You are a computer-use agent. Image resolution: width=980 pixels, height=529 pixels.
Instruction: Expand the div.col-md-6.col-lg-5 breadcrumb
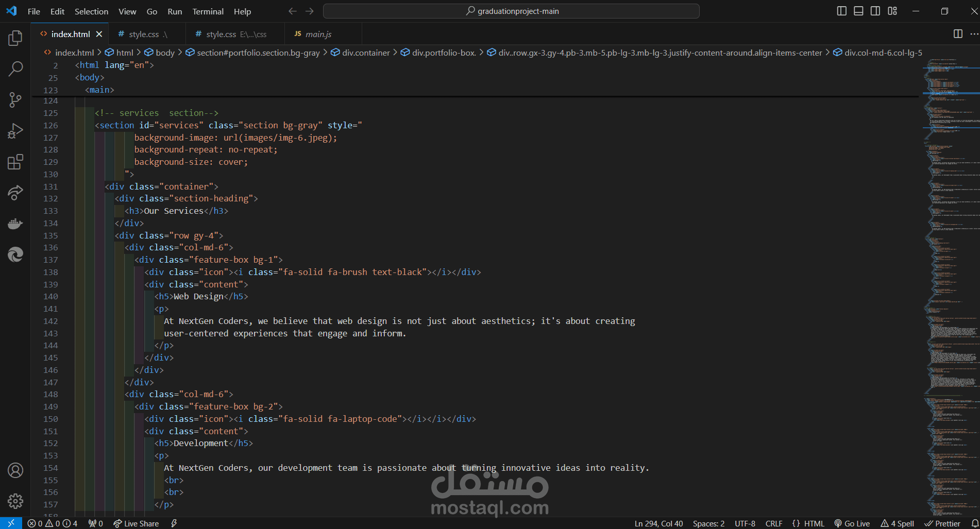878,53
